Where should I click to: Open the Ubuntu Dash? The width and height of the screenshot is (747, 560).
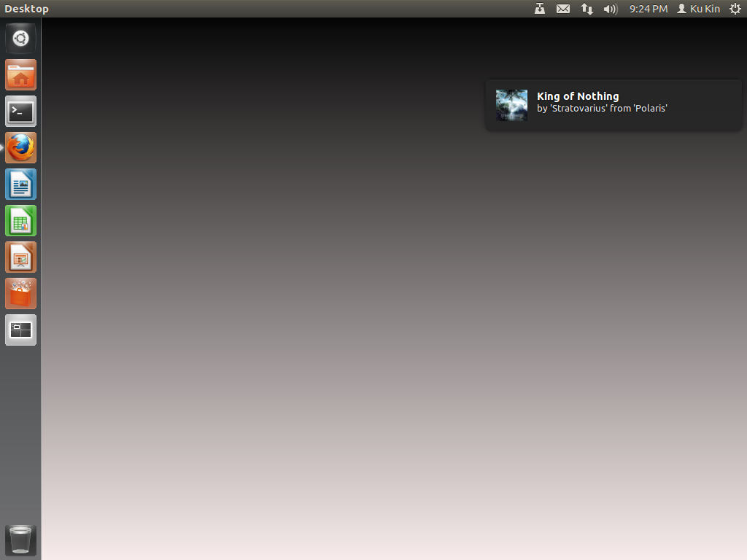tap(20, 38)
